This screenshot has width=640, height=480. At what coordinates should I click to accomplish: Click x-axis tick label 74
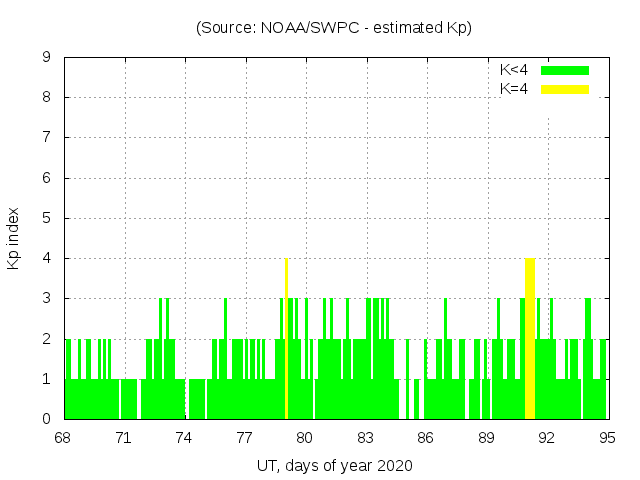tap(184, 438)
